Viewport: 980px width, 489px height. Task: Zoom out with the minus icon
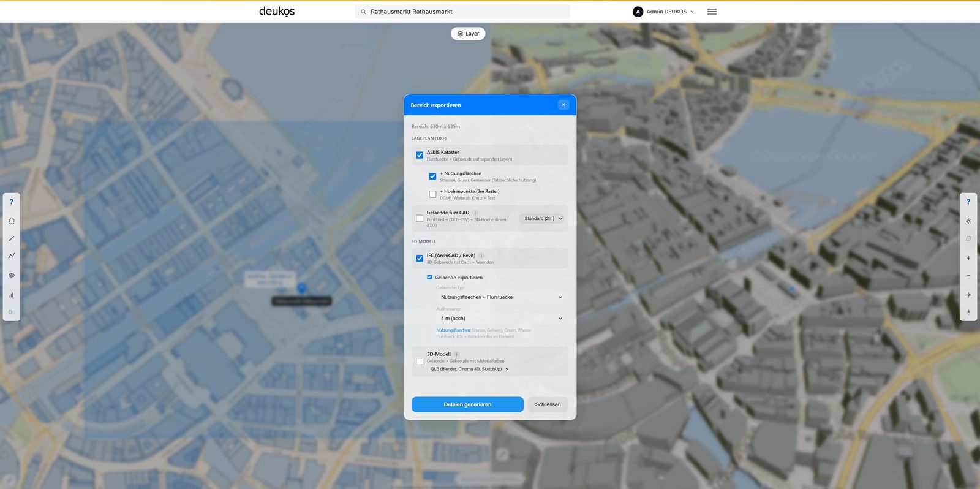click(x=968, y=275)
